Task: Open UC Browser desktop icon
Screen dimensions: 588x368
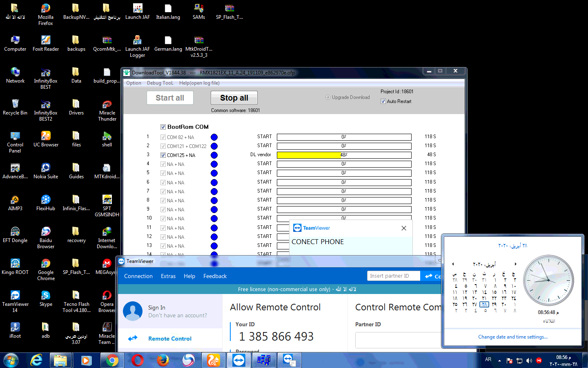Action: click(46, 139)
